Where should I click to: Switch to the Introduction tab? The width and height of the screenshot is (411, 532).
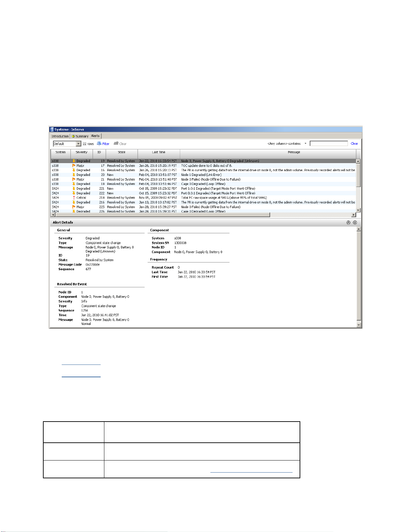(x=60, y=136)
